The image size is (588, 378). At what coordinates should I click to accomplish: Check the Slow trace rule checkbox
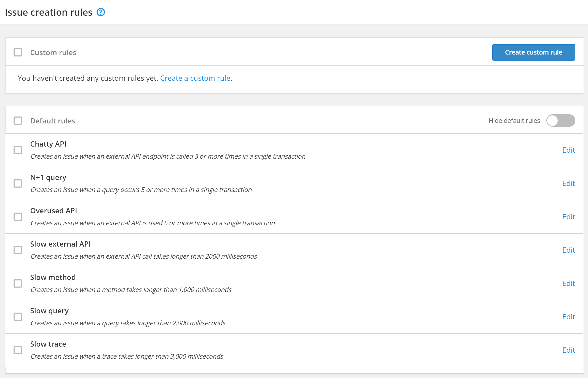(18, 350)
